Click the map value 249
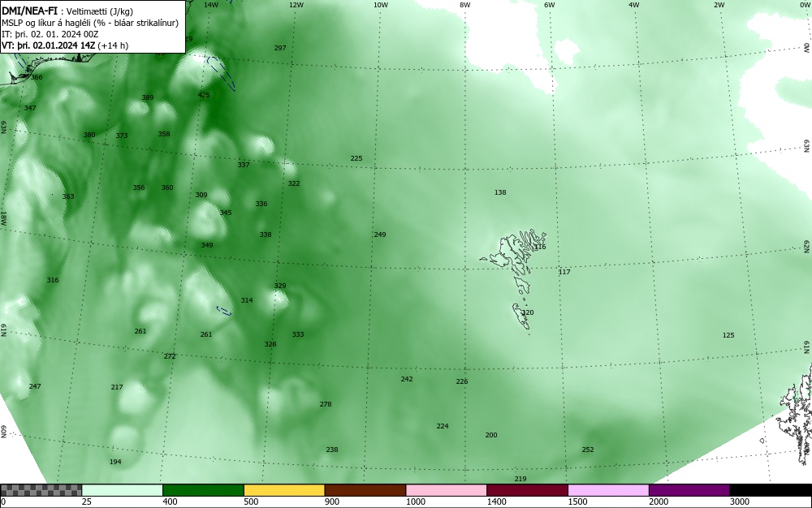Image resolution: width=812 pixels, height=508 pixels. tap(380, 235)
